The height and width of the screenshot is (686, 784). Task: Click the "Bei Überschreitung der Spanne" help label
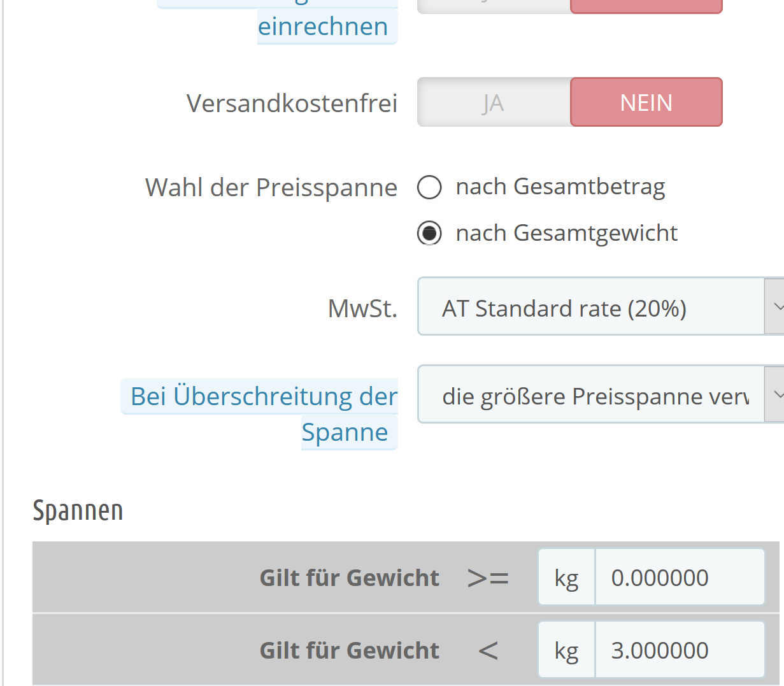click(264, 397)
